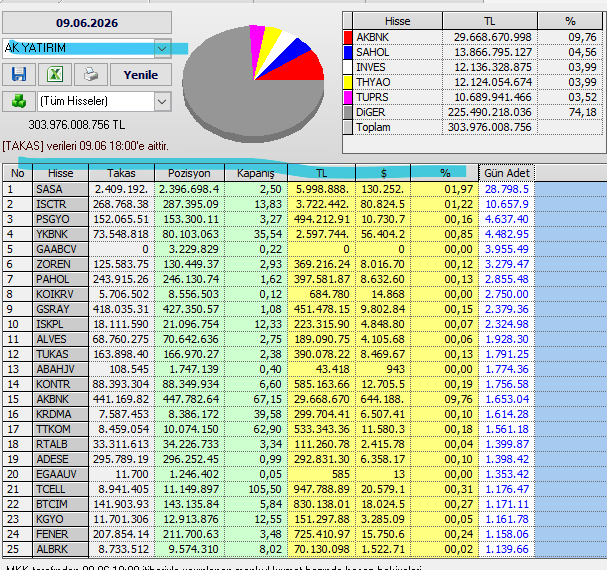Click the 303.976.008.756 TL total label

(77, 125)
